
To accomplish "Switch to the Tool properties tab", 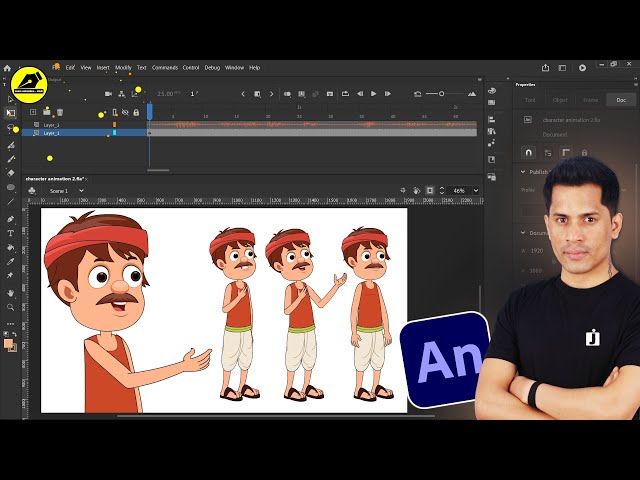I will 530,100.
